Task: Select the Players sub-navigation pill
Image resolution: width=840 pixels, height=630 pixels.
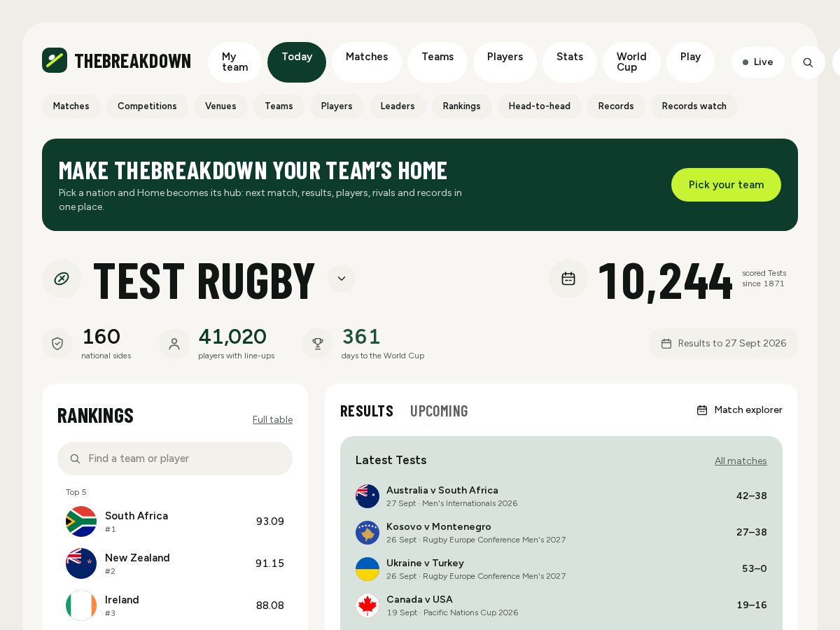Action: pyautogui.click(x=337, y=106)
